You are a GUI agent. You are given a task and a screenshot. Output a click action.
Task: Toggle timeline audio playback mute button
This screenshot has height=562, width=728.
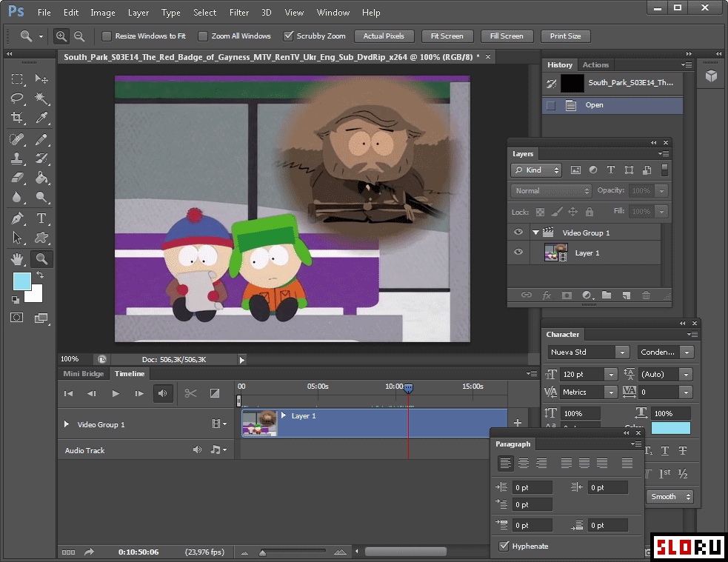pyautogui.click(x=162, y=393)
